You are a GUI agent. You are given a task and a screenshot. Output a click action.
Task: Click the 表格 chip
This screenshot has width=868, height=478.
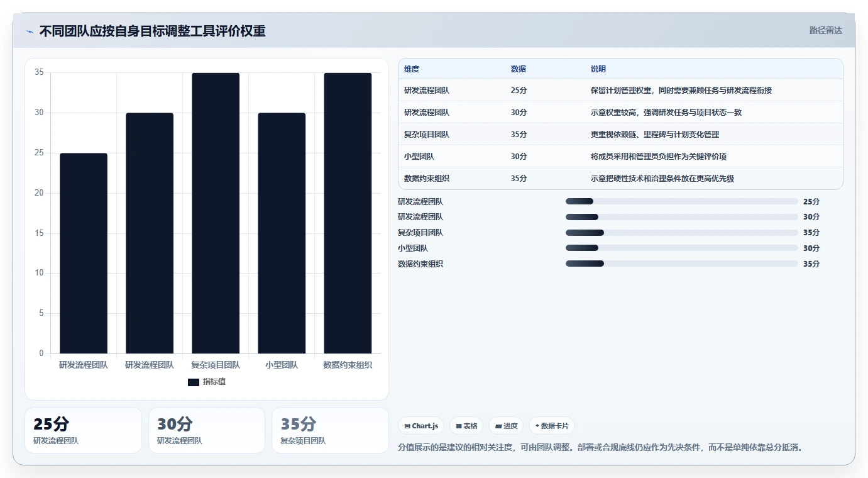coord(466,426)
